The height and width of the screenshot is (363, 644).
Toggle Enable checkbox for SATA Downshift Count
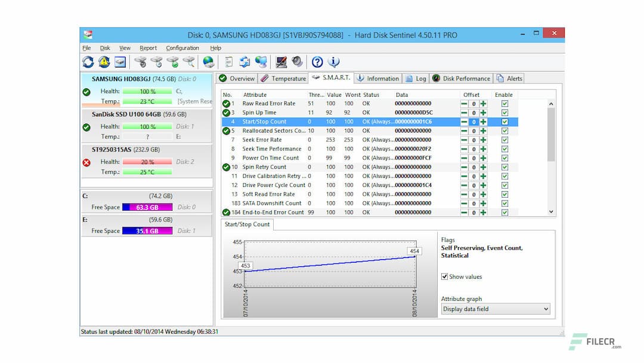(505, 203)
